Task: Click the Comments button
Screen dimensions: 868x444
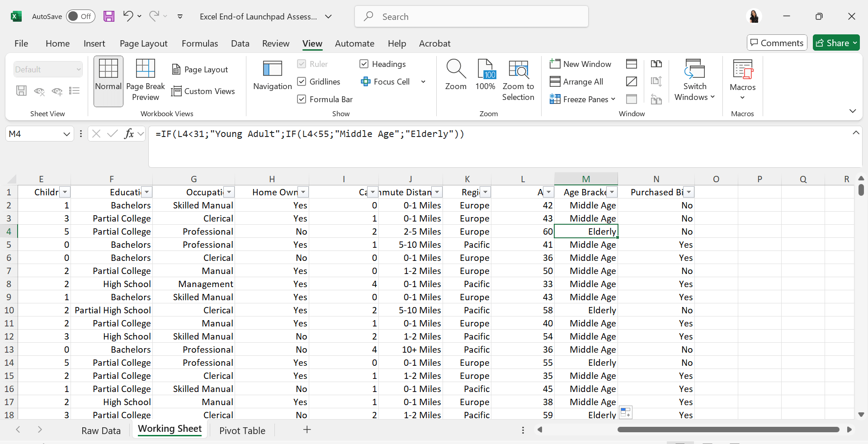Action: point(777,43)
